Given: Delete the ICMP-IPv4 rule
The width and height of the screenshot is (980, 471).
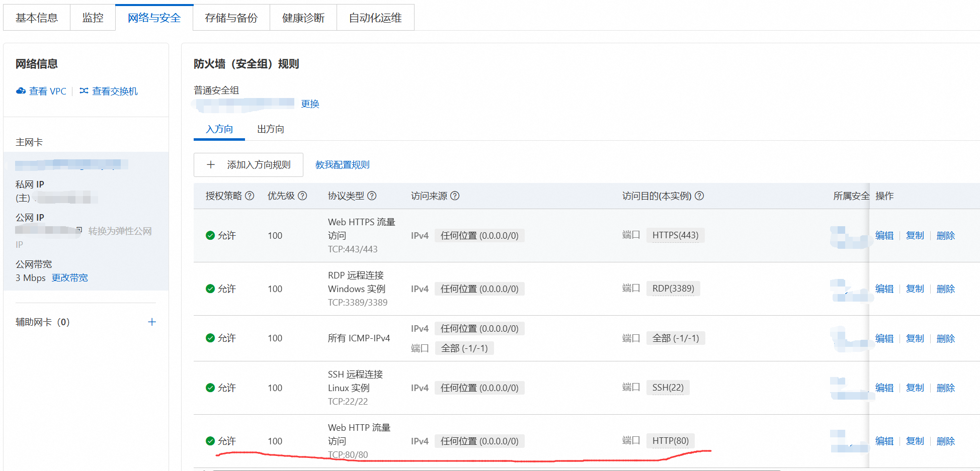Looking at the screenshot, I should pyautogui.click(x=946, y=338).
